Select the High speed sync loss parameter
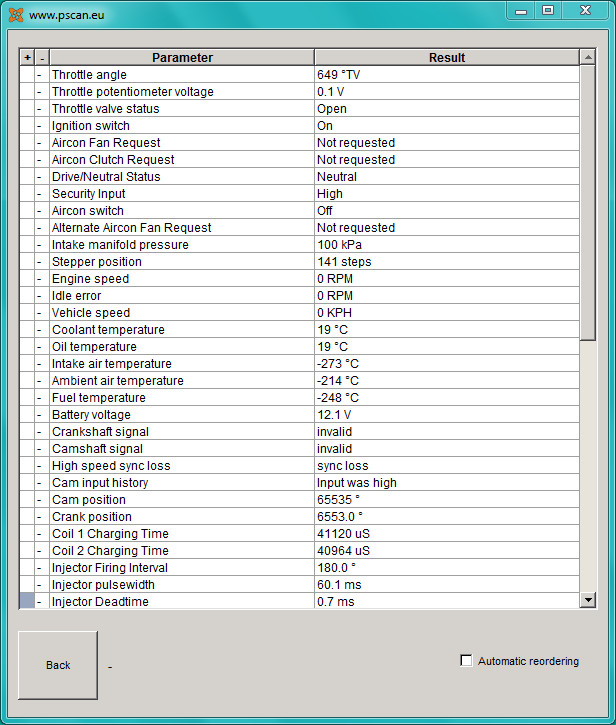 coord(182,465)
